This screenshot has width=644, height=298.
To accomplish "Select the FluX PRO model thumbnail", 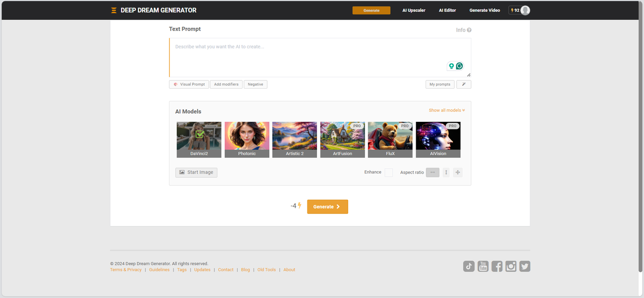I will [x=390, y=139].
